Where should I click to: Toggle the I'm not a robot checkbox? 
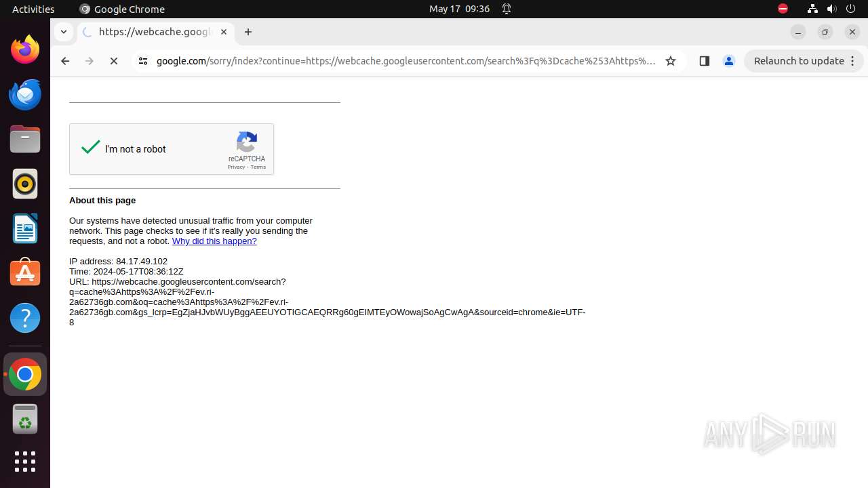tap(91, 148)
